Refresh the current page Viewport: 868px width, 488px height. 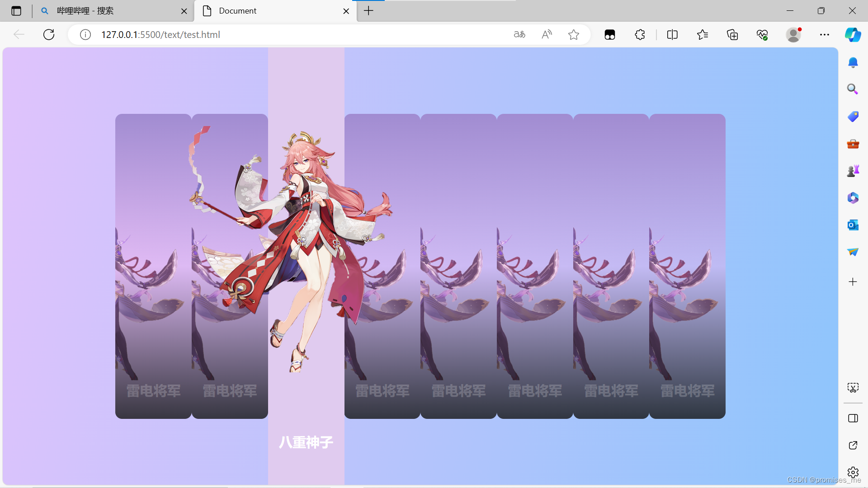(49, 34)
